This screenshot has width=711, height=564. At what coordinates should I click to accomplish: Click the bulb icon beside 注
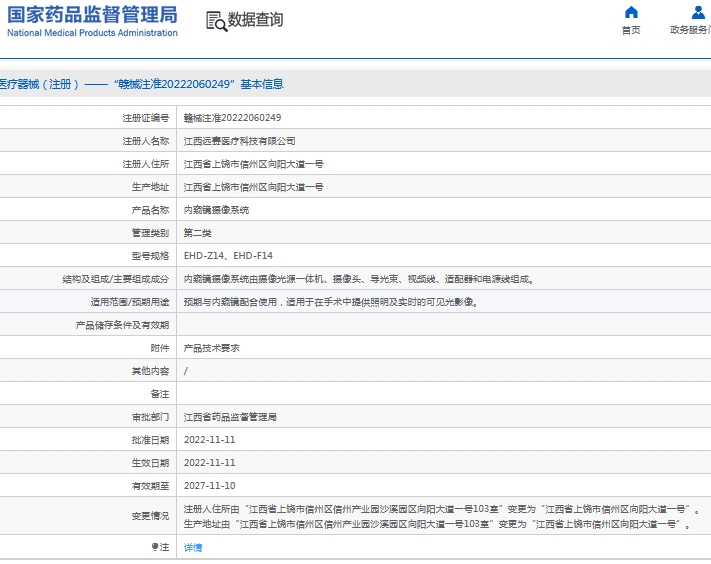tap(155, 547)
